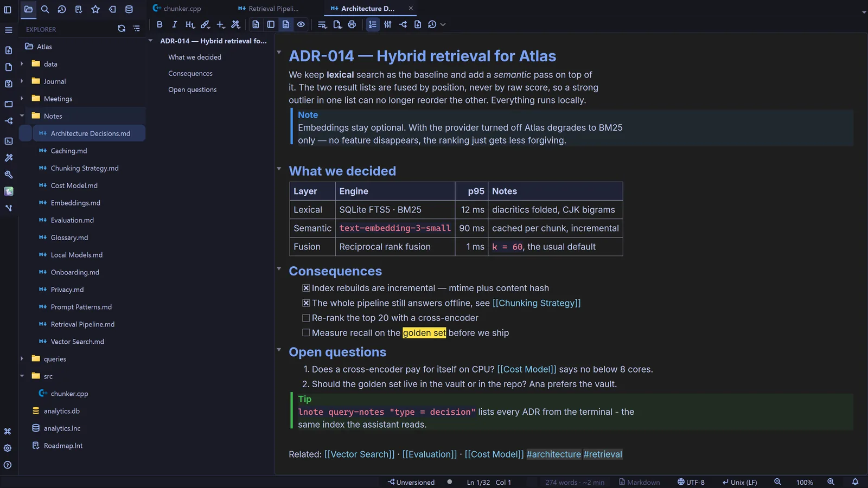This screenshot has width=868, height=488.
Task: Go to 'Open questions' in the outline
Action: (x=193, y=90)
